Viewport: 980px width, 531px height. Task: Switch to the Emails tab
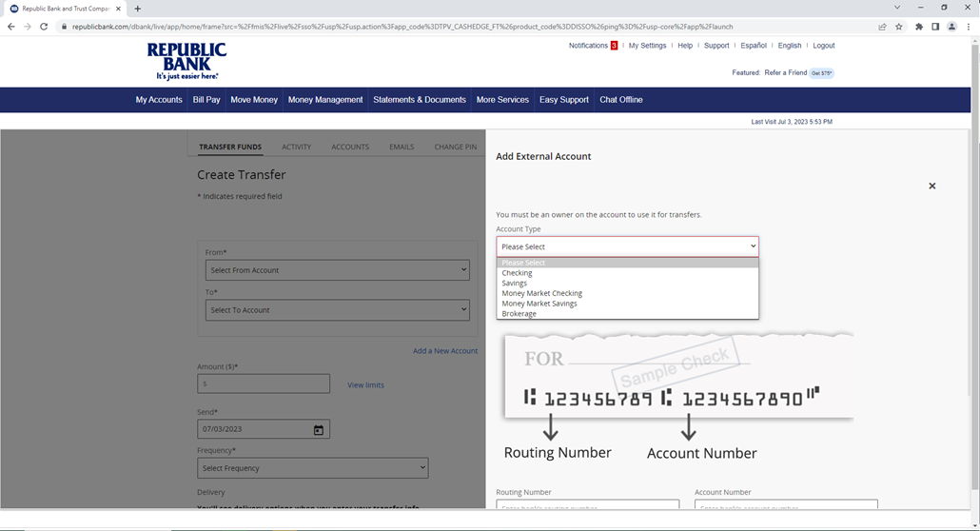coord(402,147)
